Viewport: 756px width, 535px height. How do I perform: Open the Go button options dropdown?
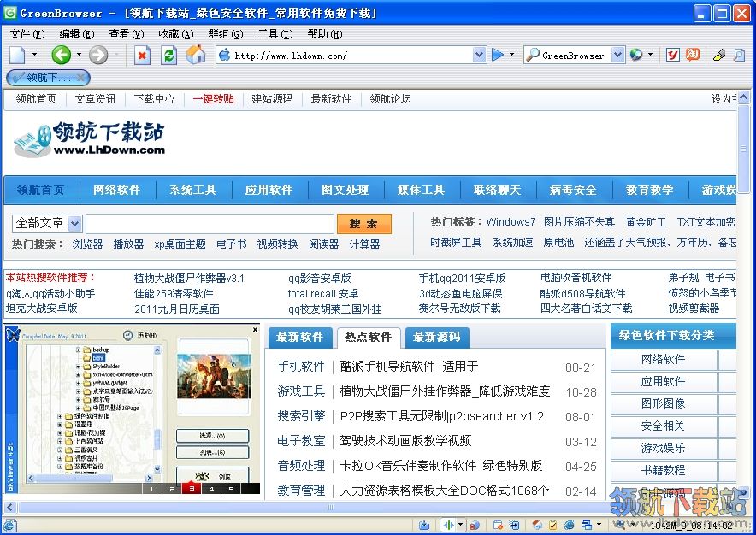click(x=511, y=55)
